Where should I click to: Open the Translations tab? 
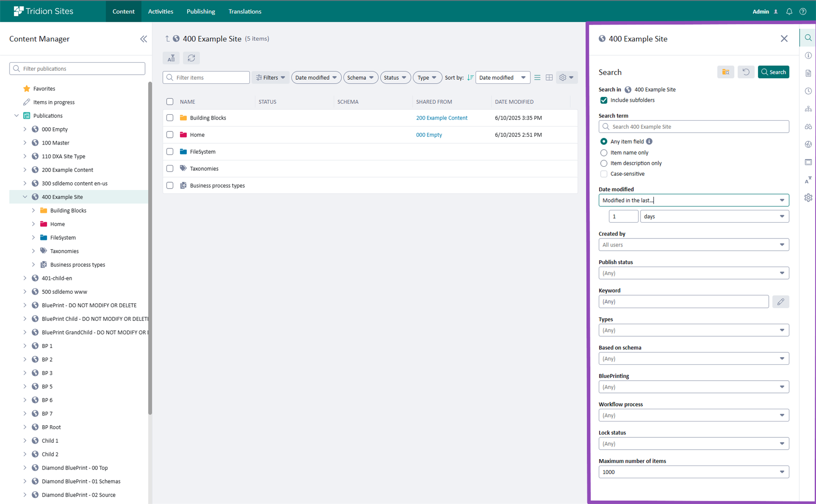click(245, 11)
